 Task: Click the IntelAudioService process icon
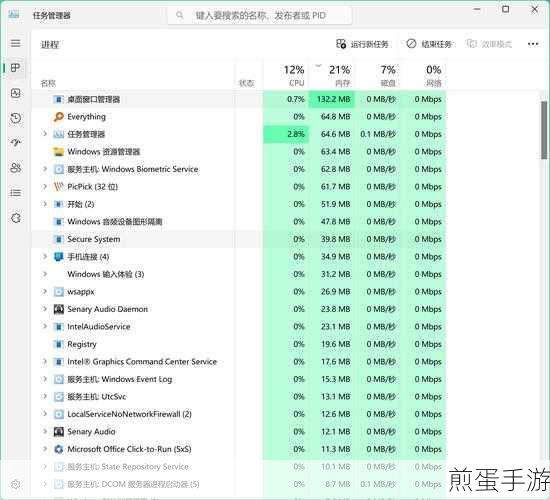pos(58,327)
